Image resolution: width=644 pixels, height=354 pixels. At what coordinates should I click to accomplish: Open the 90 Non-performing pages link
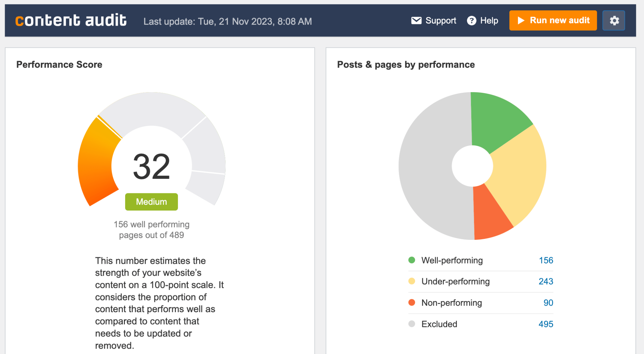[x=548, y=303]
